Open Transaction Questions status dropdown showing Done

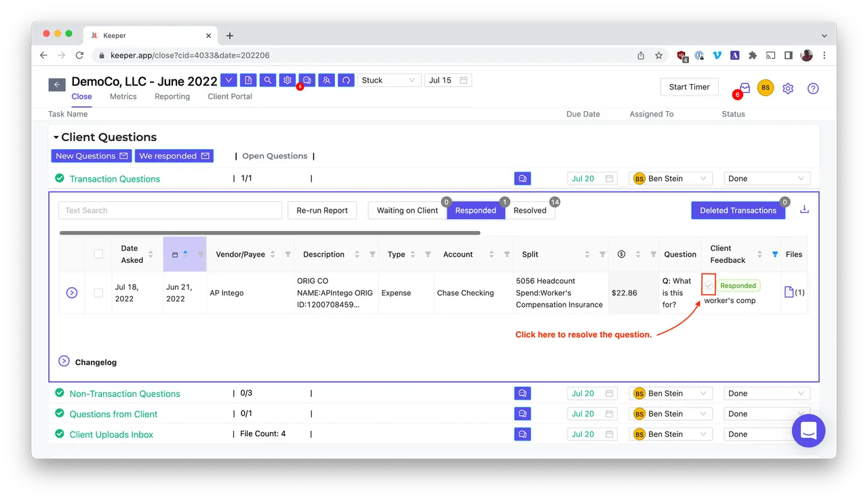[x=766, y=179]
